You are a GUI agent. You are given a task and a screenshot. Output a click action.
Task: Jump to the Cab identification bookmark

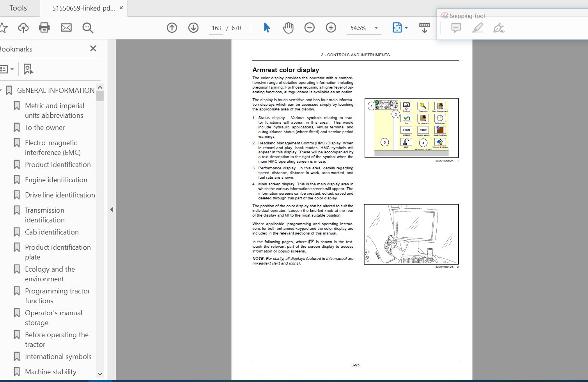pos(52,232)
